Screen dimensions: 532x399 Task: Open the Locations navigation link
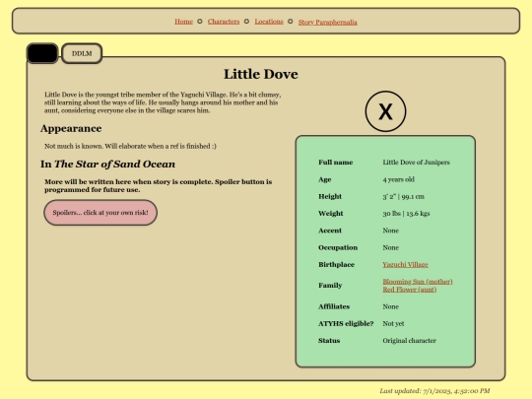click(x=269, y=22)
